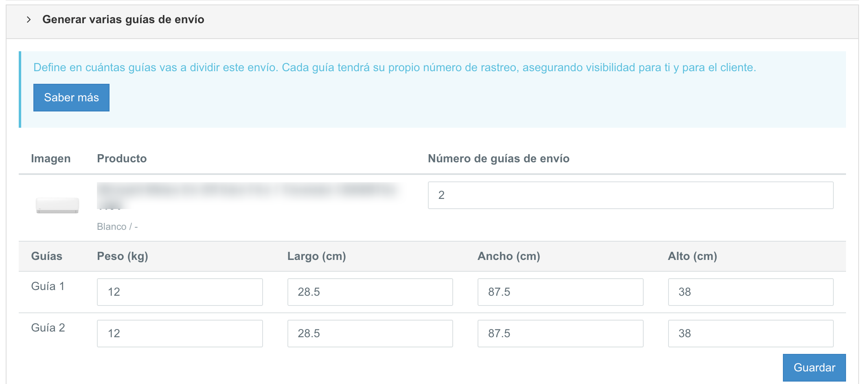Click the air conditioner product thumbnail
Screen dimensions: 868x384
pos(57,205)
